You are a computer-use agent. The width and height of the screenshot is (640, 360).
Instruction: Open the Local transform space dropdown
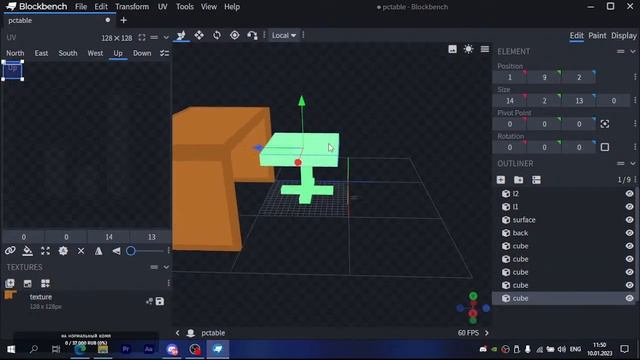[284, 36]
